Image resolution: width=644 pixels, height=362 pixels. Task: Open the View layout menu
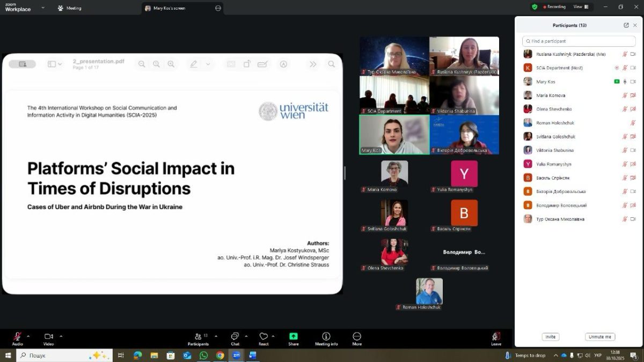[x=581, y=7]
